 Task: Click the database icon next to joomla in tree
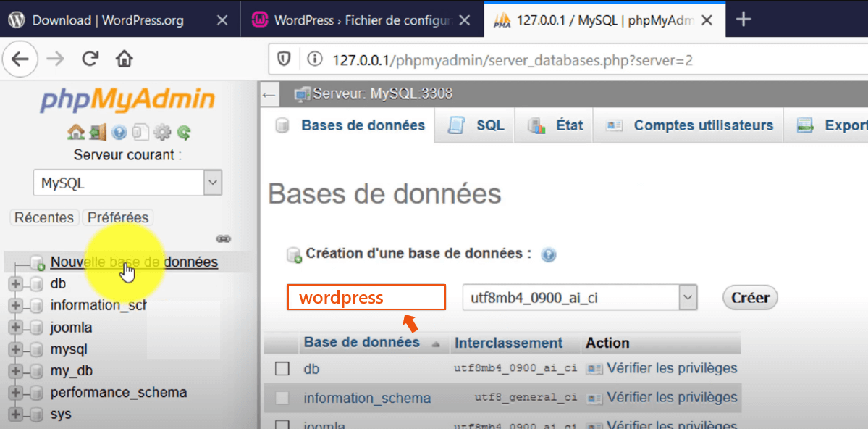click(x=36, y=328)
